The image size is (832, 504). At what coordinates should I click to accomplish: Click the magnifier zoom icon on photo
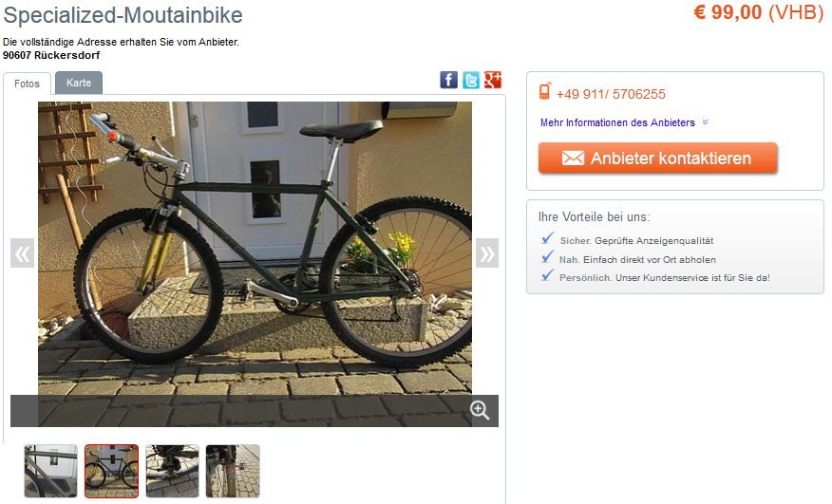(480, 410)
